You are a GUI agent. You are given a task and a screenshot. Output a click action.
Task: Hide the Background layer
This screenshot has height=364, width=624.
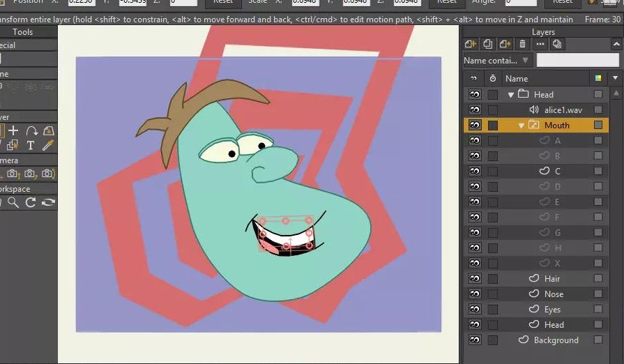pos(474,340)
